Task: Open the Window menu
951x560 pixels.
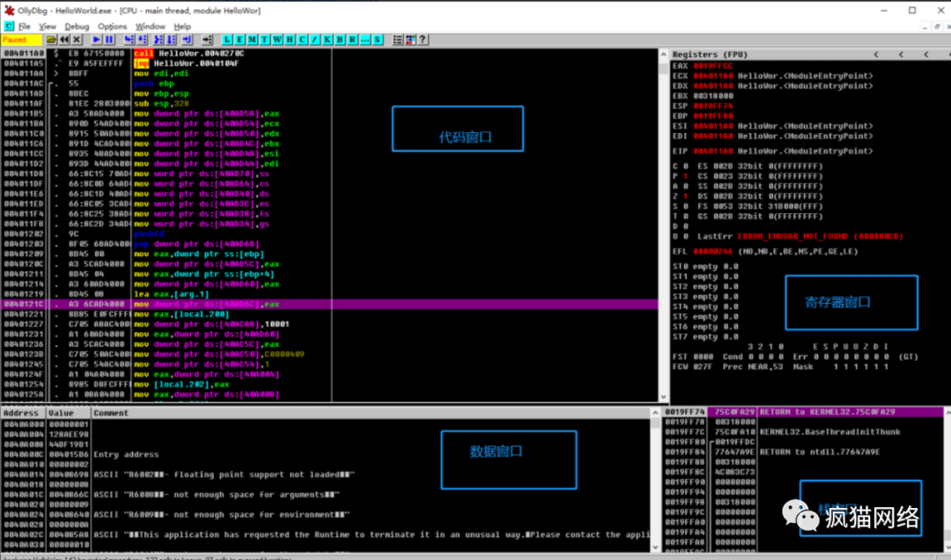Action: [151, 26]
